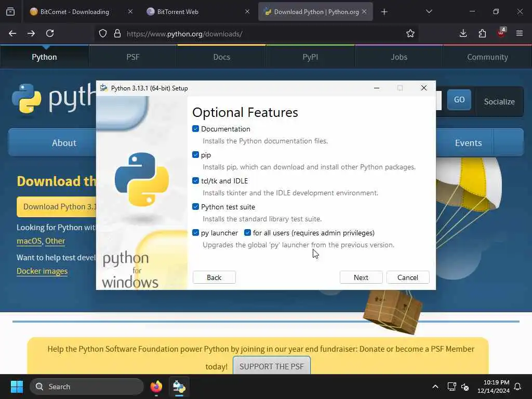This screenshot has height=399, width=532.
Task: Close the BitTorrent Web tab
Action: (x=247, y=11)
